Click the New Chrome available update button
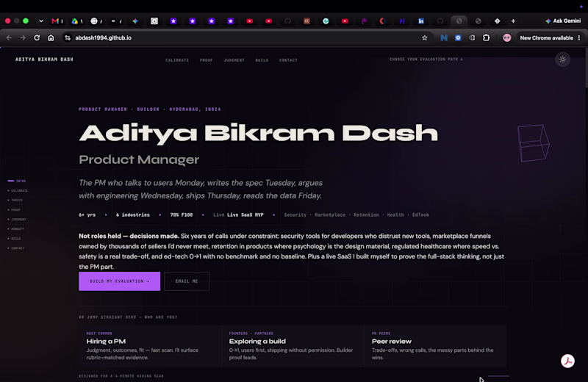The height and width of the screenshot is (382, 588). pos(546,38)
